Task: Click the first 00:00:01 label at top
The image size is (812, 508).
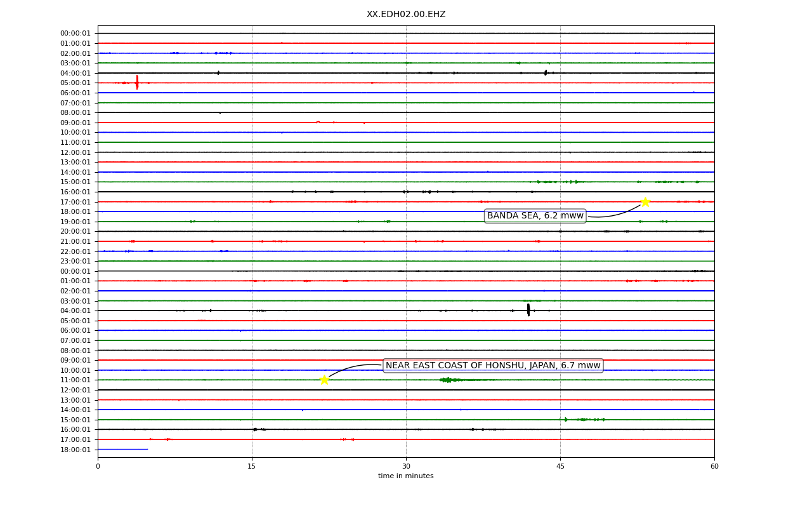Action: tap(75, 33)
